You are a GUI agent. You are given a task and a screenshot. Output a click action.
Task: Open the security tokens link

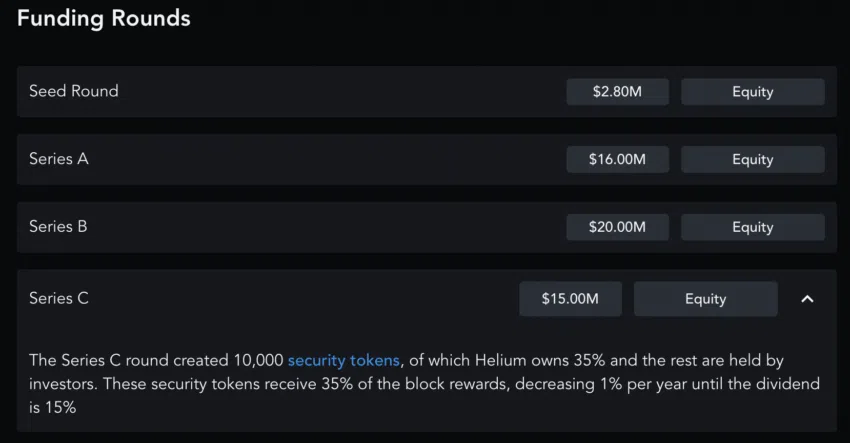click(x=343, y=360)
